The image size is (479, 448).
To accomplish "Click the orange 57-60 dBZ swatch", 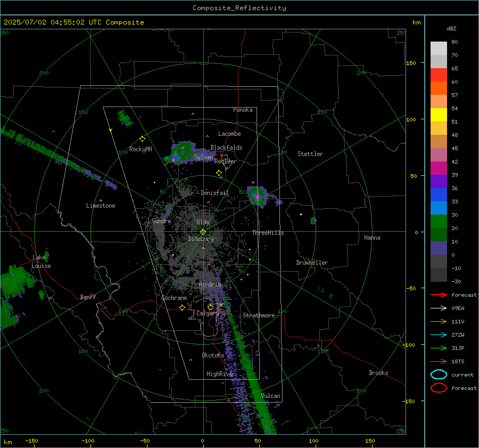I will (x=439, y=88).
